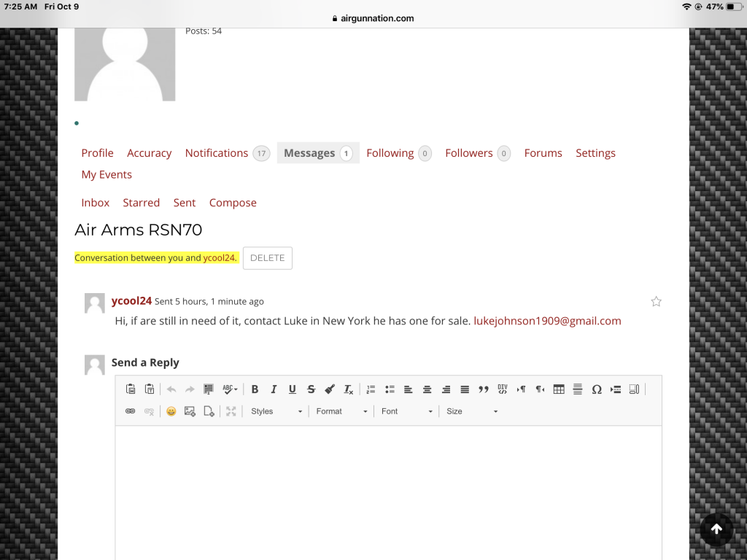Tap the battery indicator in status bar

(x=734, y=7)
